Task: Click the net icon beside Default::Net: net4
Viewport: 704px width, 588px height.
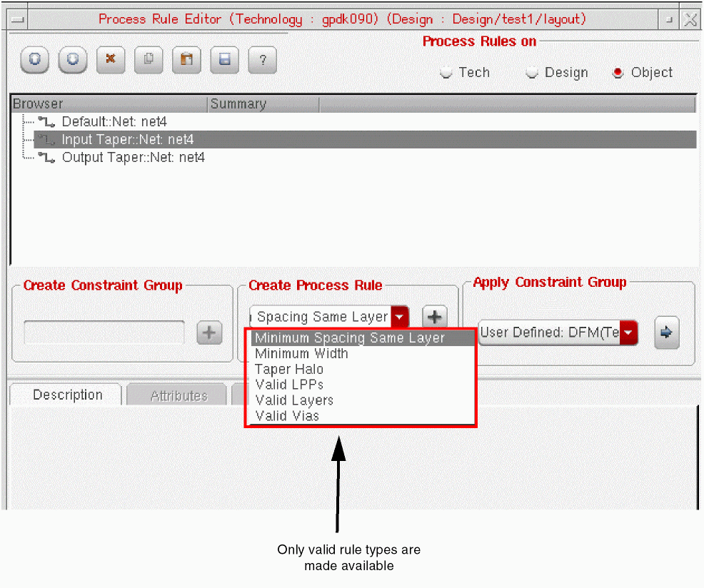Action: click(x=46, y=121)
